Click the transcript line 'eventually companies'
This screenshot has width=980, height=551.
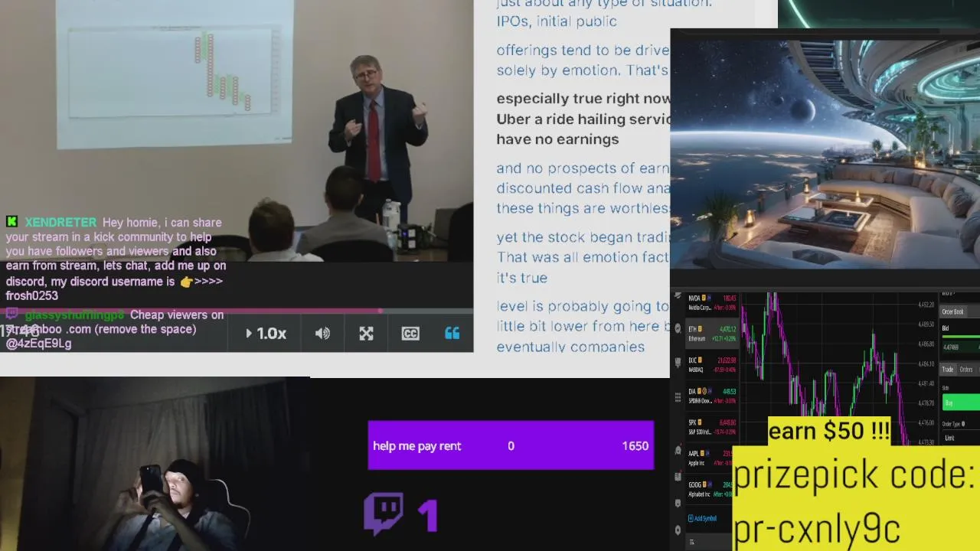click(x=570, y=347)
